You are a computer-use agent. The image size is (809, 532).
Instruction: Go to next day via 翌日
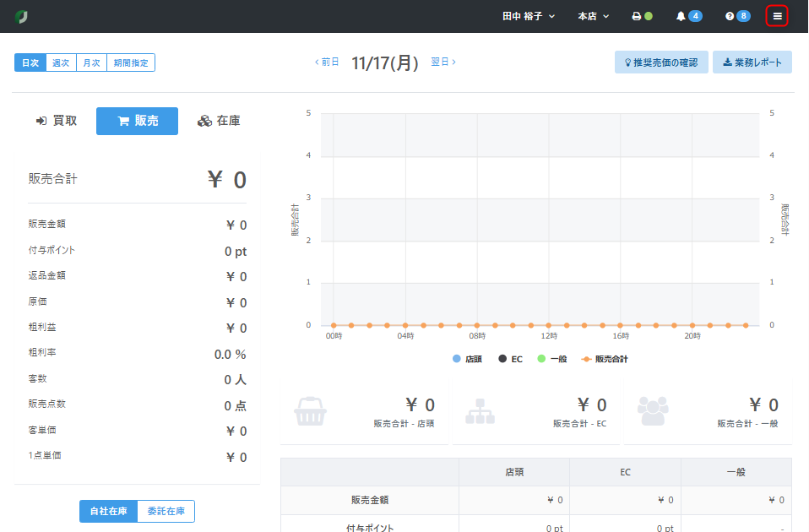443,62
